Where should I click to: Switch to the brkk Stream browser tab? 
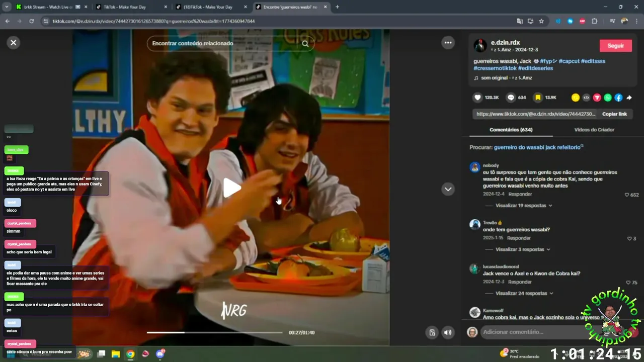[48, 7]
